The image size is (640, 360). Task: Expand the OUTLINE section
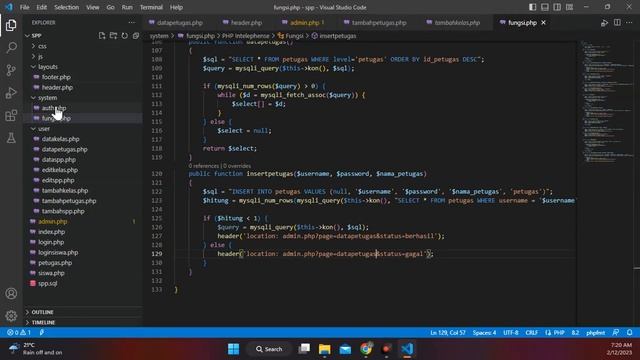coord(42,312)
